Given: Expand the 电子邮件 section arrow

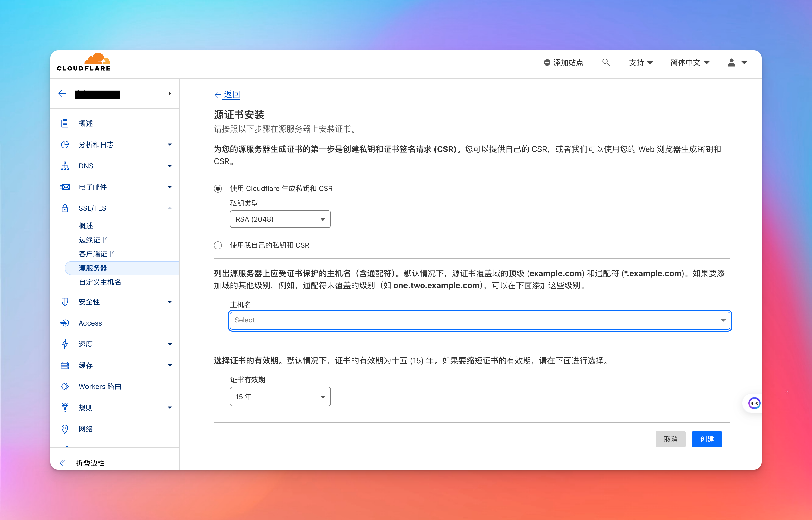Looking at the screenshot, I should (x=170, y=187).
